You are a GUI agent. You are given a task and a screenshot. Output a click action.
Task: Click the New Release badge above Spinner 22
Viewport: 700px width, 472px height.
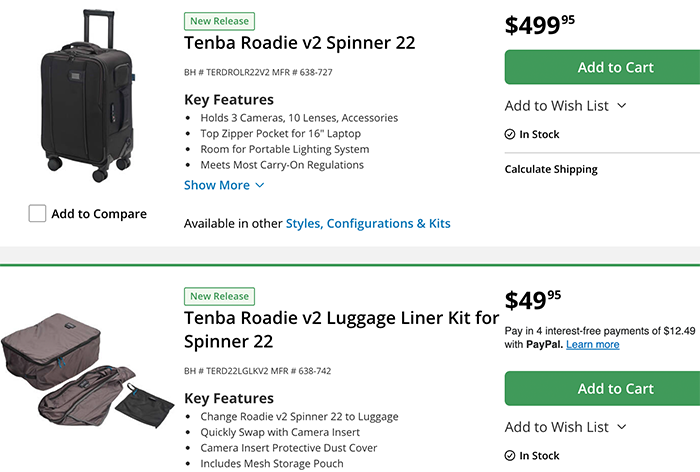coord(221,20)
